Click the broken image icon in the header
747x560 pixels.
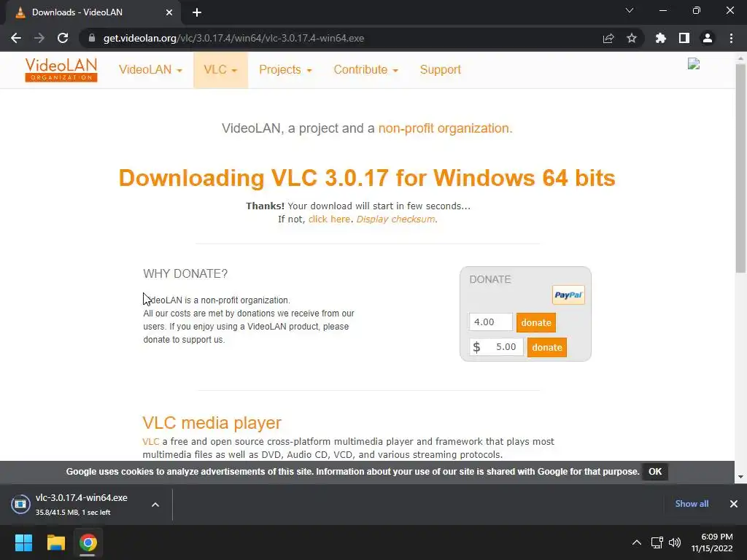coord(694,64)
